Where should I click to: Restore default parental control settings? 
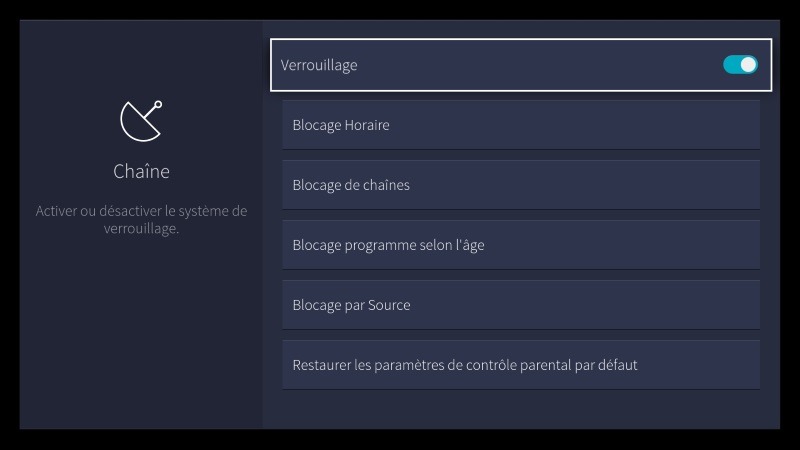(x=520, y=365)
